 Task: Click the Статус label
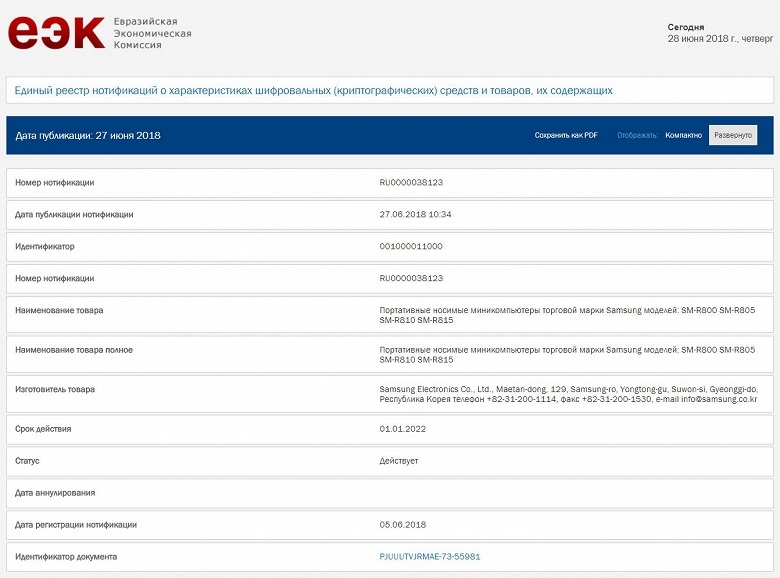27,461
